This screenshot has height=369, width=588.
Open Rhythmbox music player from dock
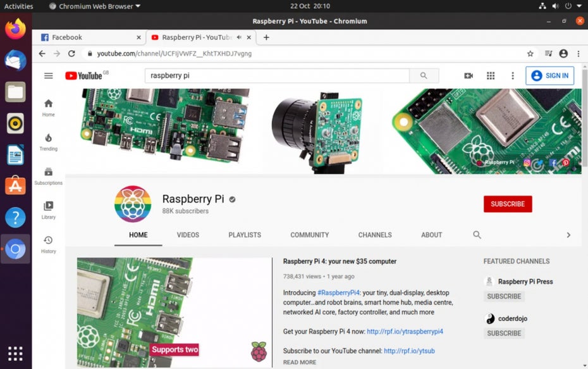click(15, 123)
